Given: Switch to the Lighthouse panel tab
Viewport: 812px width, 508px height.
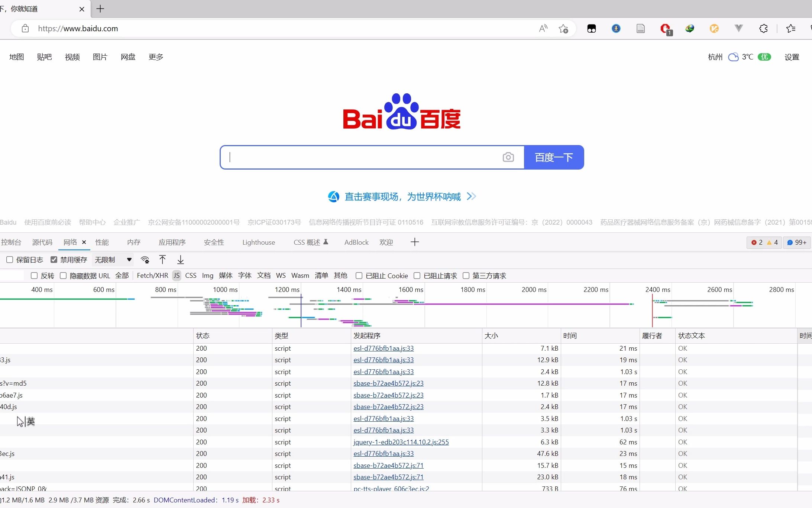Looking at the screenshot, I should pos(258,242).
